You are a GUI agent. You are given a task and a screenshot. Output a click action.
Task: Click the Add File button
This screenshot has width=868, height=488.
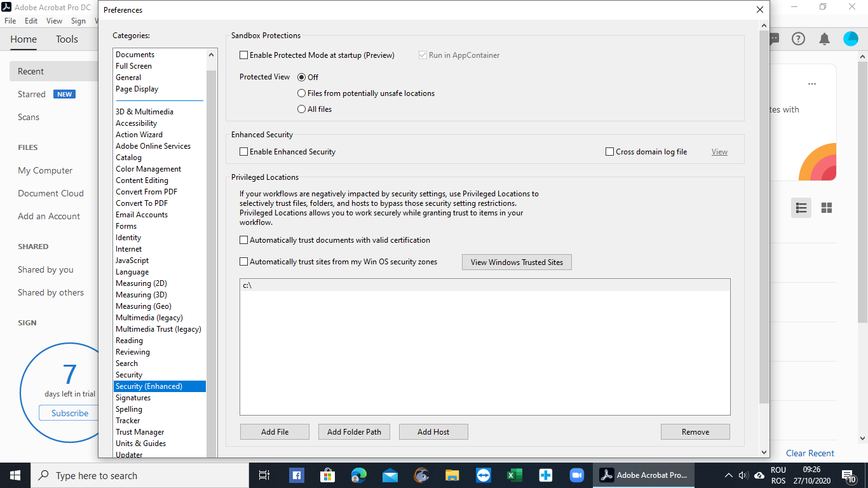tap(275, 432)
